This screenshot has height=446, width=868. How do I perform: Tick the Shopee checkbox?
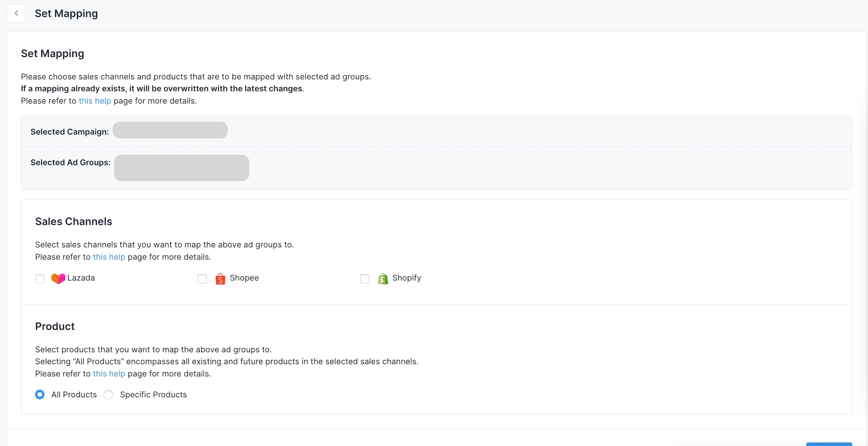click(202, 279)
